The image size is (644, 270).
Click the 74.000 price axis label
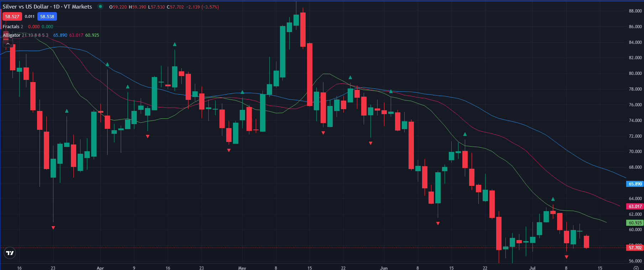click(x=635, y=121)
